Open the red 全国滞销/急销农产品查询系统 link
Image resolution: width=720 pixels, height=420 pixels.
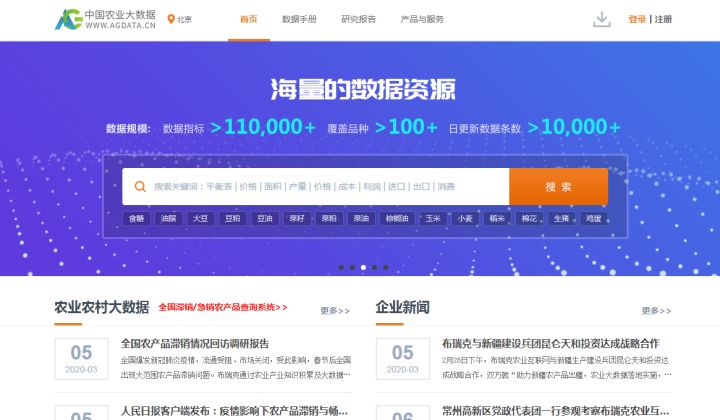[x=223, y=307]
